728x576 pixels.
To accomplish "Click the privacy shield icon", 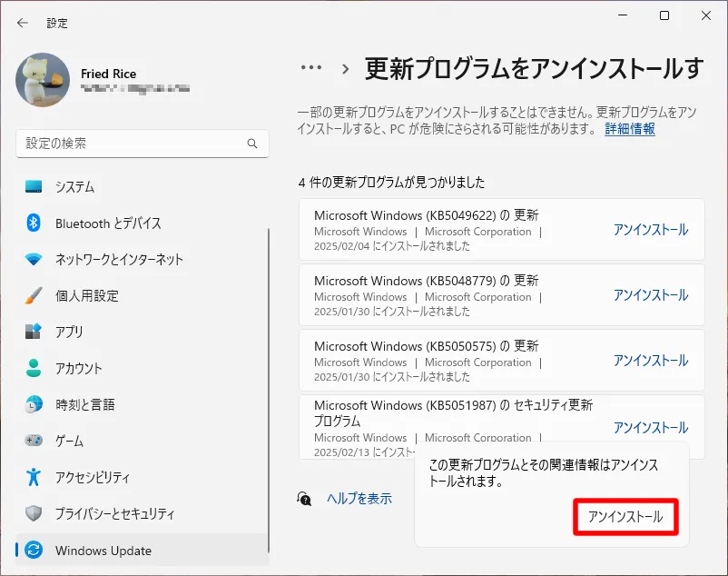I will click(x=34, y=513).
